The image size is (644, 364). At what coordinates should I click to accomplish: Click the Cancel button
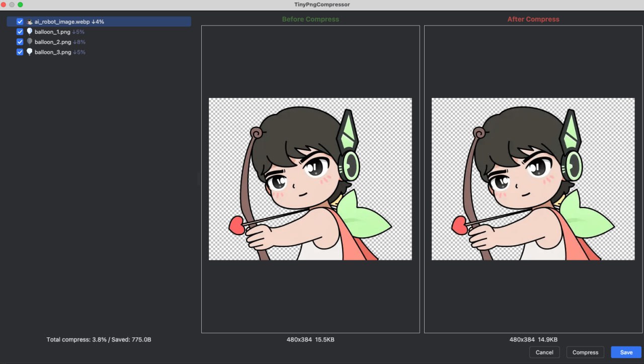tap(544, 352)
